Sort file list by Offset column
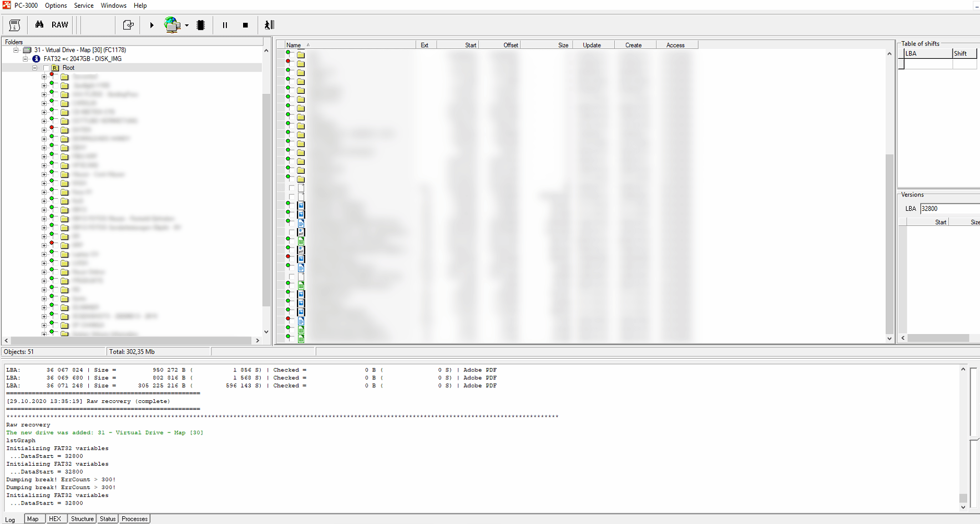This screenshot has height=524, width=980. click(499, 45)
